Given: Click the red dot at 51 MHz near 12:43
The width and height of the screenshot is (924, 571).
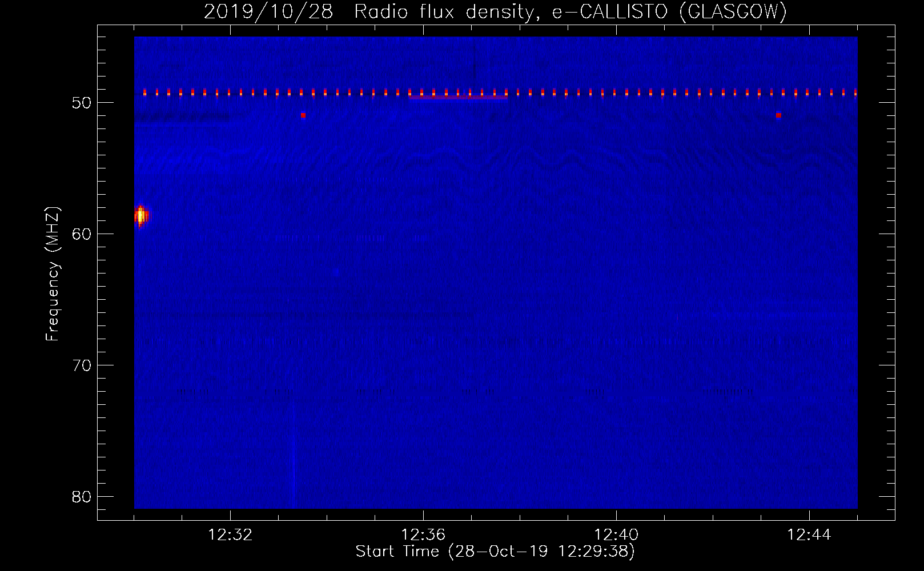Looking at the screenshot, I should click(778, 115).
